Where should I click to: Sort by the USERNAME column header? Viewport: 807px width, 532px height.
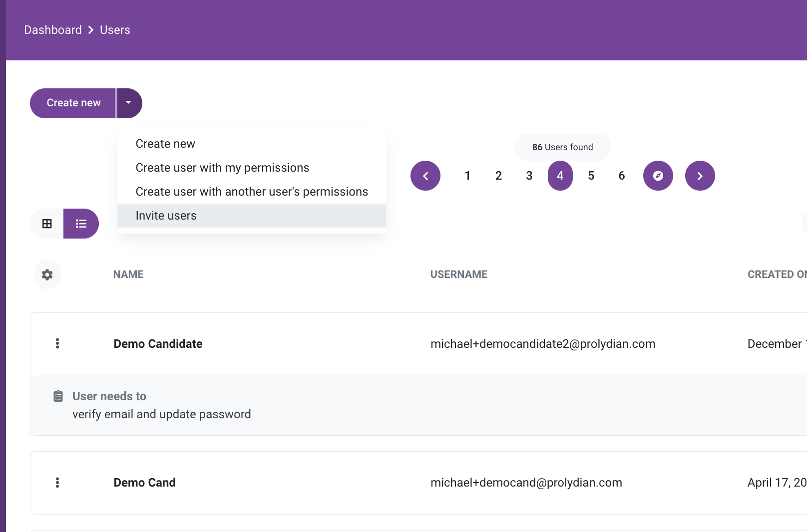(459, 274)
